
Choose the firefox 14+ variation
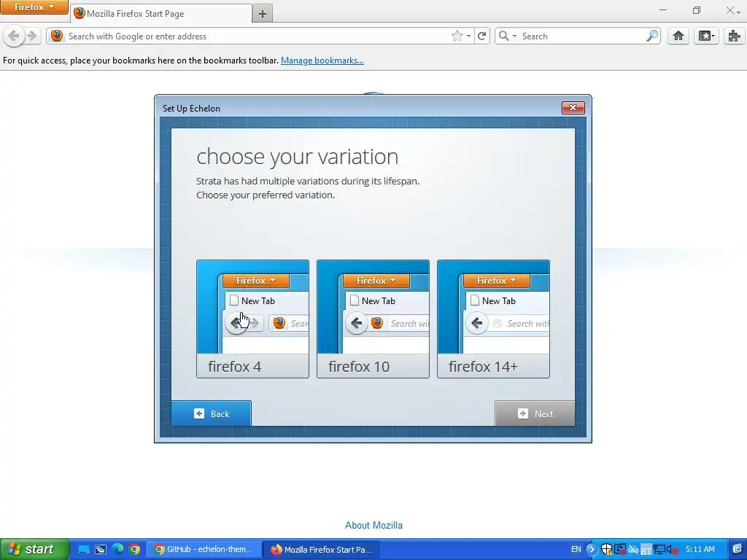pos(493,319)
